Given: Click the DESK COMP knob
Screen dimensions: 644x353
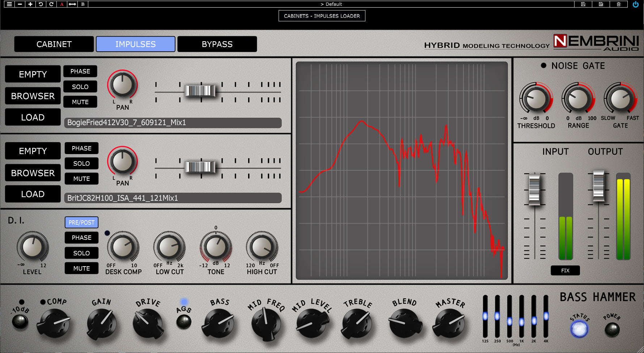Looking at the screenshot, I should pyautogui.click(x=123, y=247).
